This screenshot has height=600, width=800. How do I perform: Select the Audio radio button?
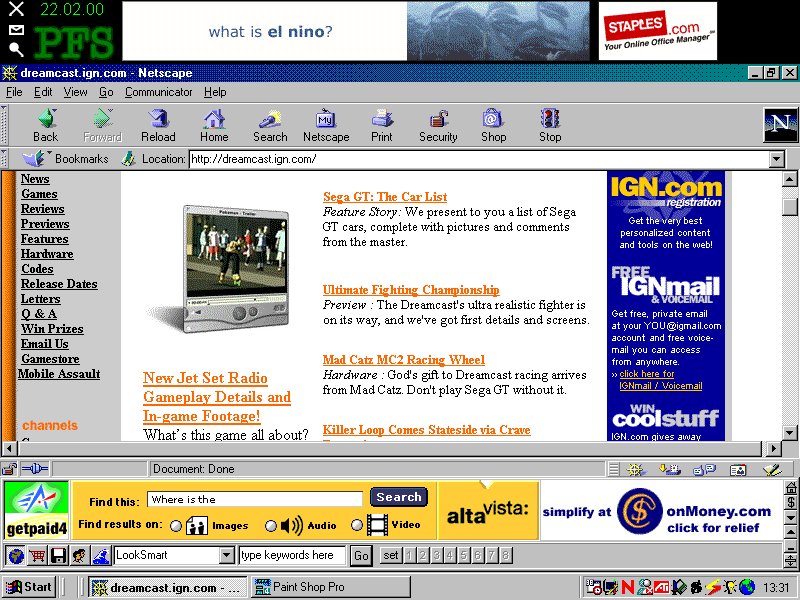pos(271,526)
